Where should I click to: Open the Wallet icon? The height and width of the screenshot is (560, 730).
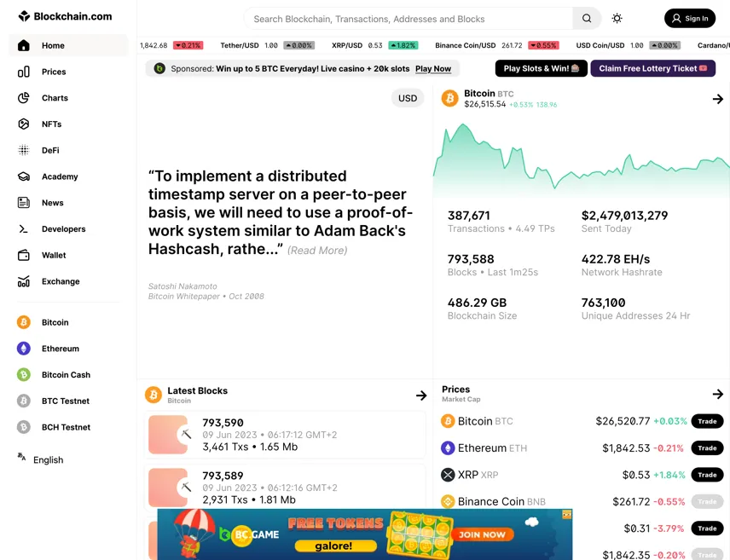tap(24, 255)
